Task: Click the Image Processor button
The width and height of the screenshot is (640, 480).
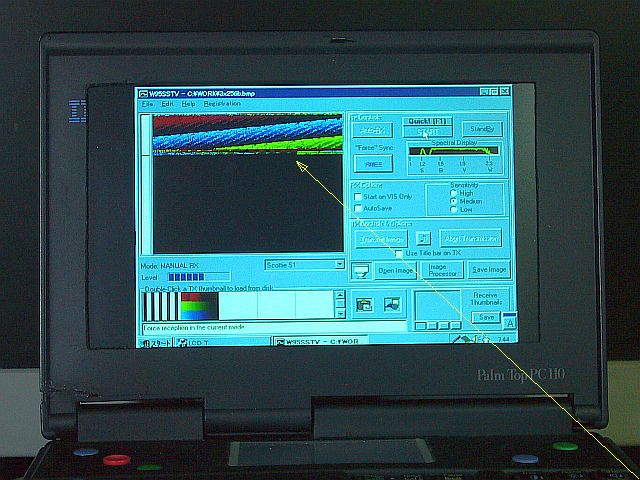Action: click(x=442, y=270)
